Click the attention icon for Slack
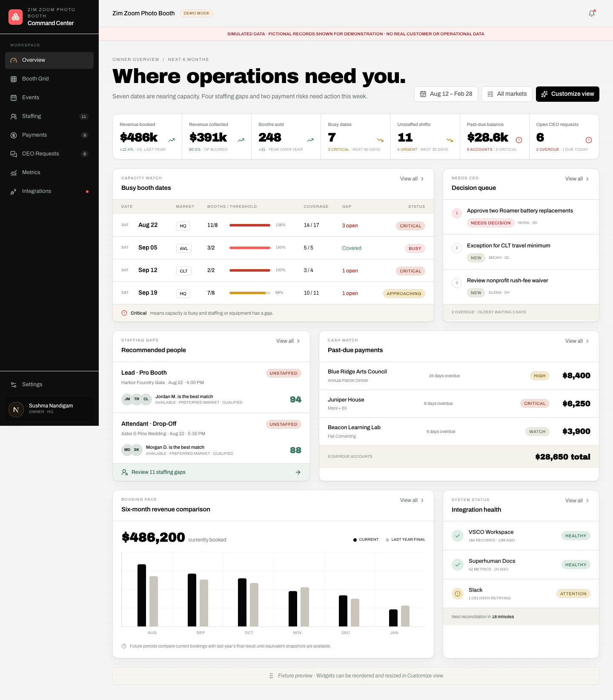 click(x=458, y=594)
